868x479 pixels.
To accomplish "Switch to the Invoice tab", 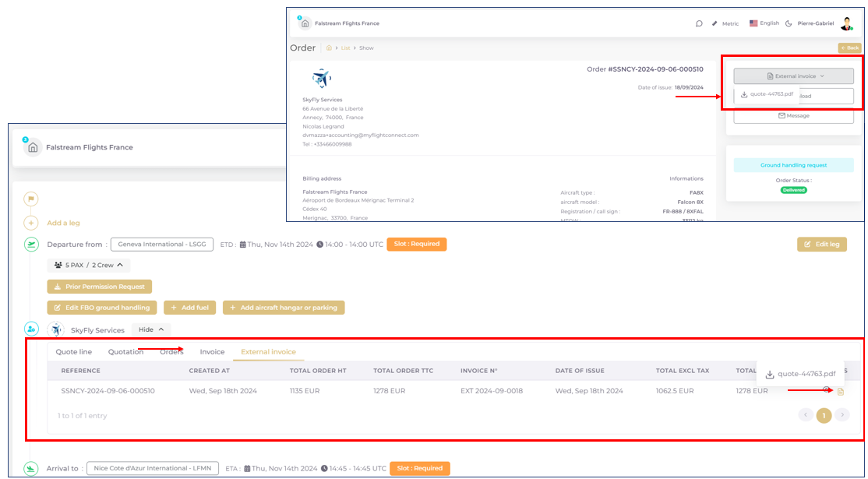I will 212,352.
